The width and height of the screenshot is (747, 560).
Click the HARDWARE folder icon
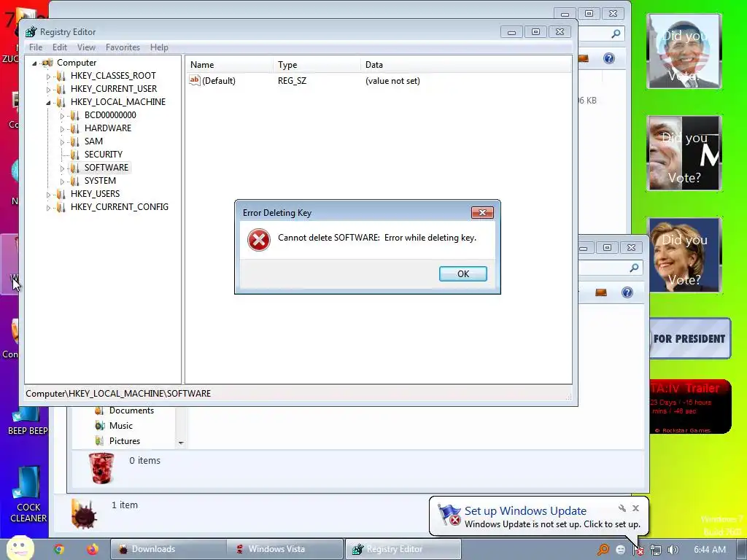[74, 128]
